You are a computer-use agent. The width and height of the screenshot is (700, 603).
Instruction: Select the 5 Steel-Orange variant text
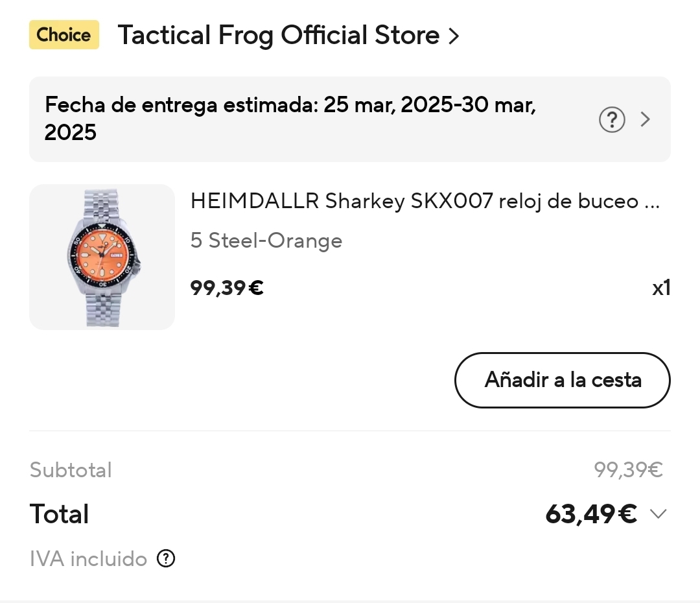[266, 241]
